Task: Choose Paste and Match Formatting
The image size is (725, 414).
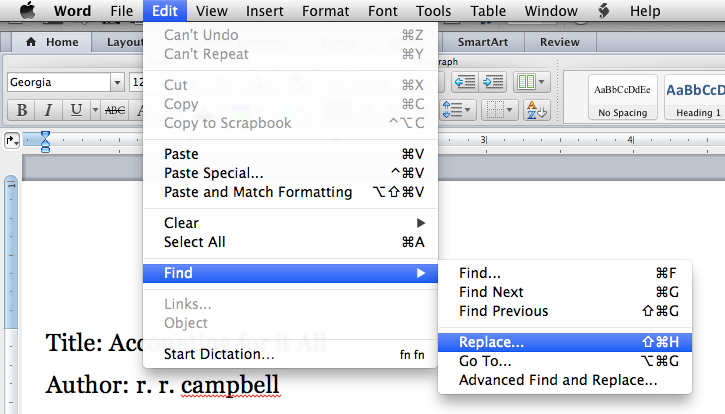Action: [x=290, y=192]
